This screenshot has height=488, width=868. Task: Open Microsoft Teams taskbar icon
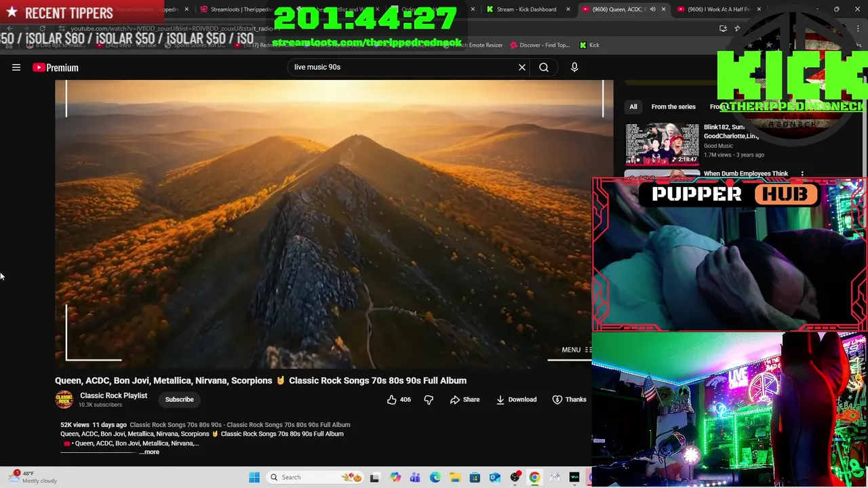point(415,477)
